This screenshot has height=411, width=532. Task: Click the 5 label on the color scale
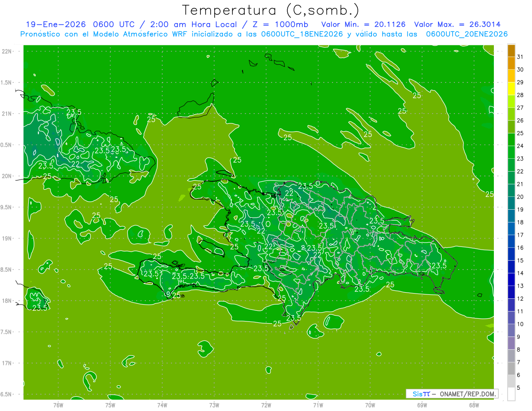tap(519, 388)
